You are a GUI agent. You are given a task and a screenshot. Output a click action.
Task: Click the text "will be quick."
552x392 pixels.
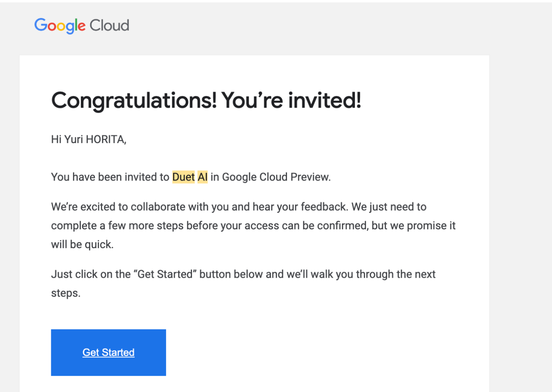(82, 245)
